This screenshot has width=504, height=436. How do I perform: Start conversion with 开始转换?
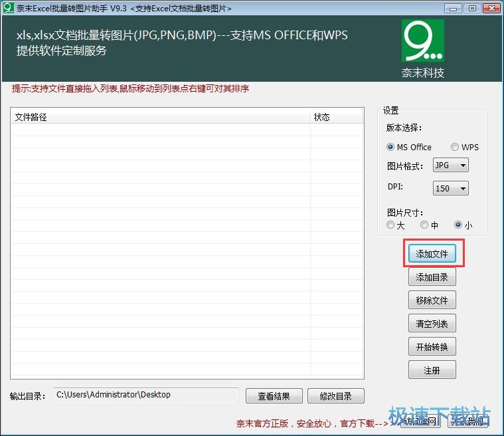point(432,346)
